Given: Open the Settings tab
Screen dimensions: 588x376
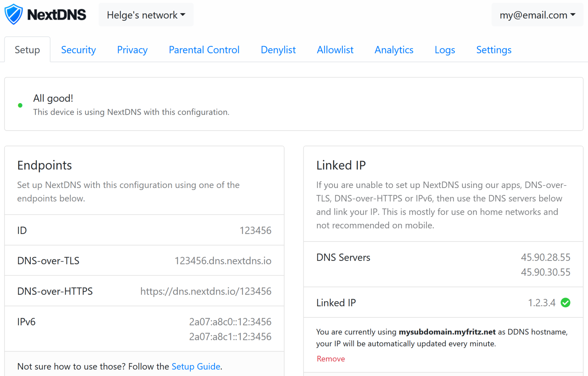Looking at the screenshot, I should (x=493, y=50).
